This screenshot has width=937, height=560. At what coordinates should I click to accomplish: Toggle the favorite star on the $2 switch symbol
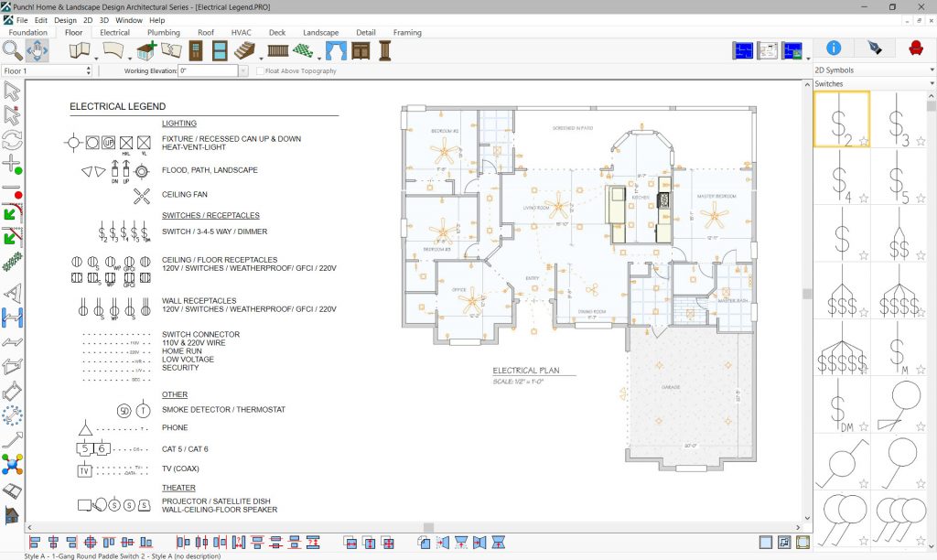coord(864,141)
